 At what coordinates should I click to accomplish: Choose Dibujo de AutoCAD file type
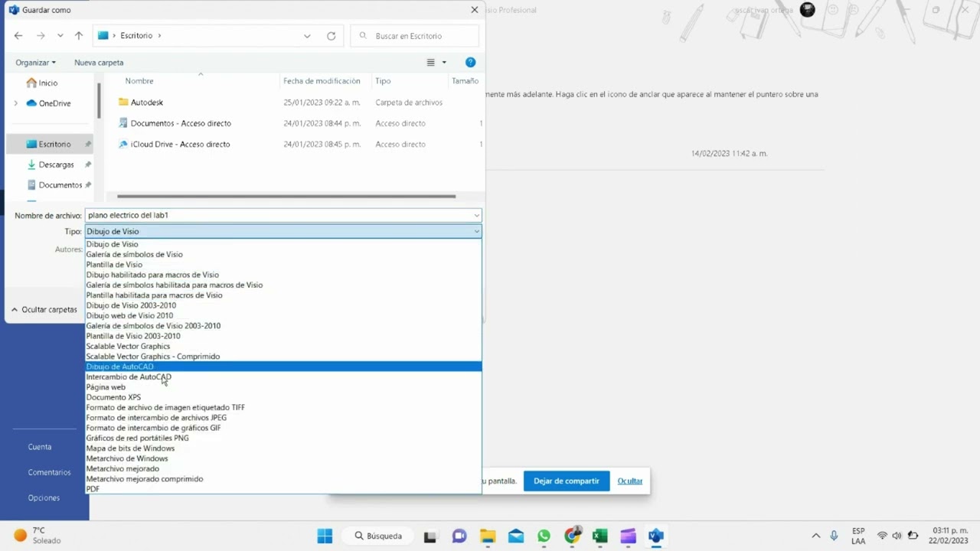tap(283, 367)
